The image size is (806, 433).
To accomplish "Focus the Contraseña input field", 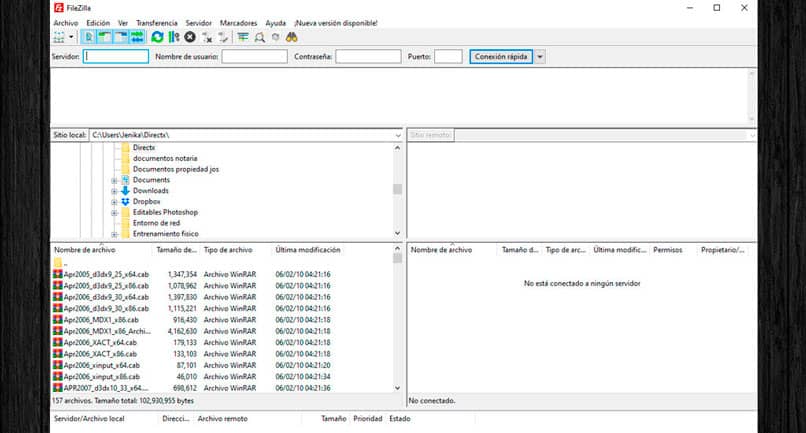I will coord(368,57).
